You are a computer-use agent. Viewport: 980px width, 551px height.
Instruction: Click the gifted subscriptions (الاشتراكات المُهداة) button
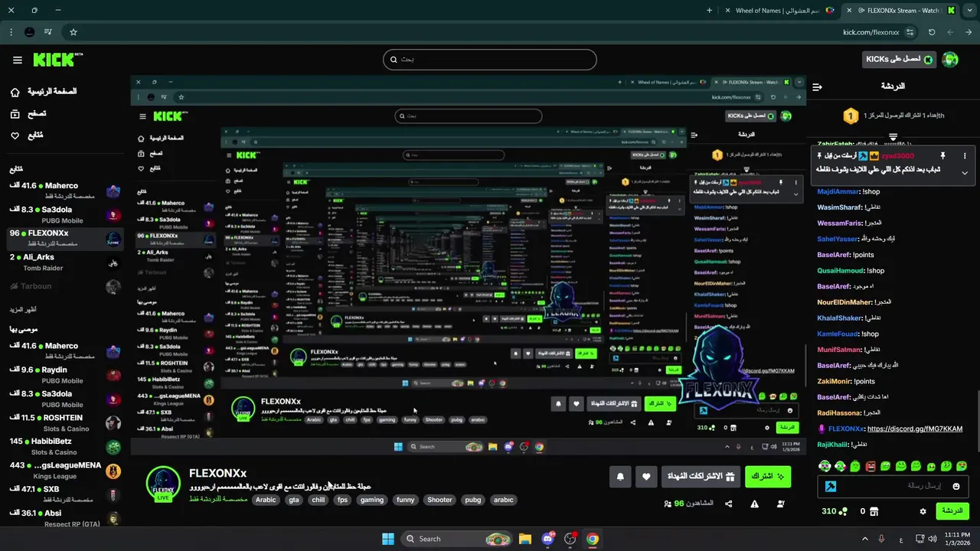(x=701, y=477)
